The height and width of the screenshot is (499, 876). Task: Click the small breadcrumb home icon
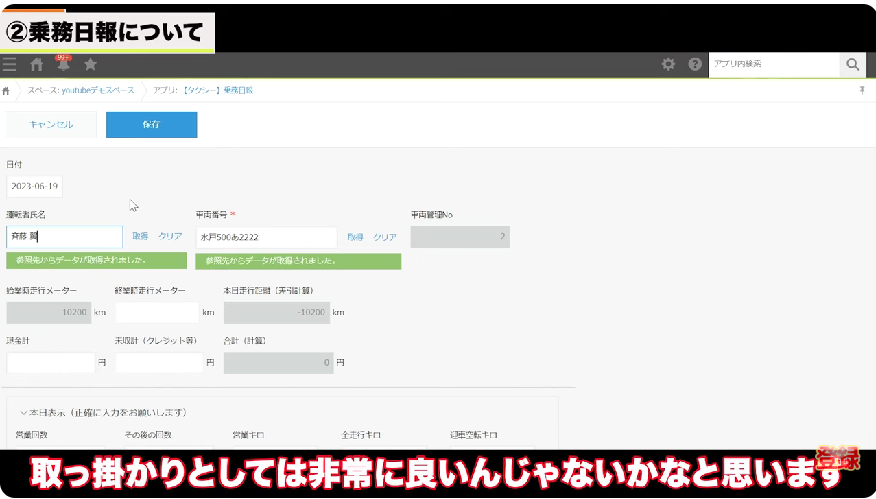(7, 90)
